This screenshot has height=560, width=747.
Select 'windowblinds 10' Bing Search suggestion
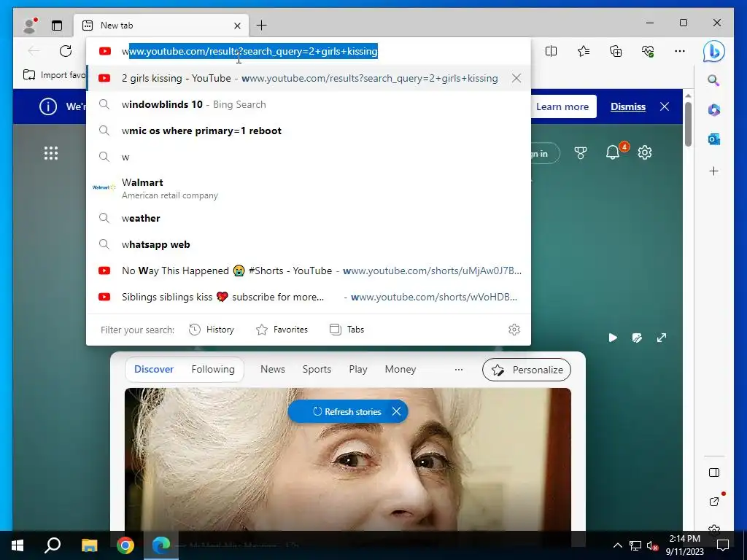click(309, 104)
